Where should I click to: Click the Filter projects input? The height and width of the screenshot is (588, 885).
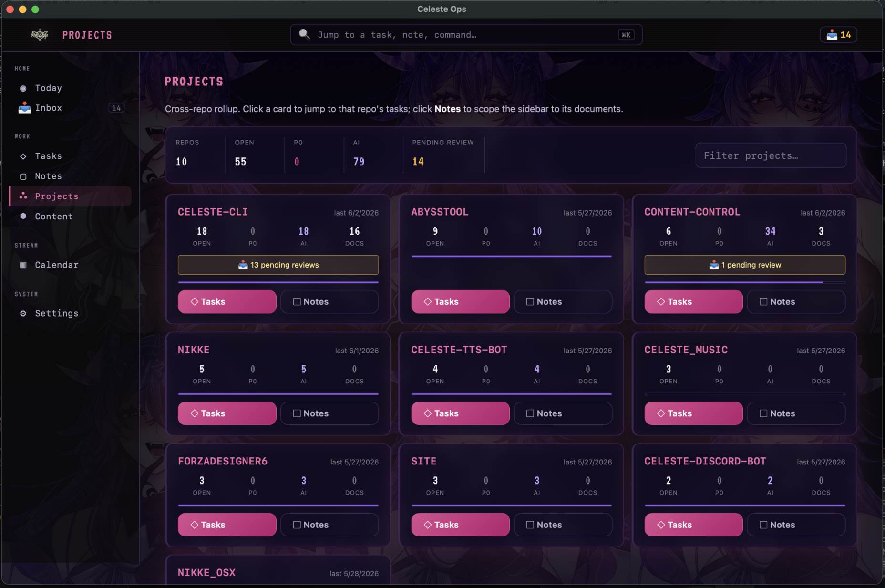click(771, 155)
